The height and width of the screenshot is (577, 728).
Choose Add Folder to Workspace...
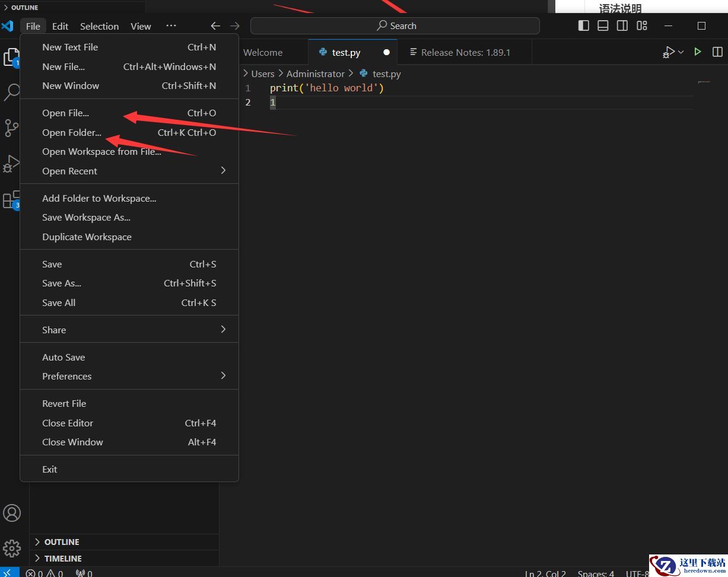click(129, 199)
